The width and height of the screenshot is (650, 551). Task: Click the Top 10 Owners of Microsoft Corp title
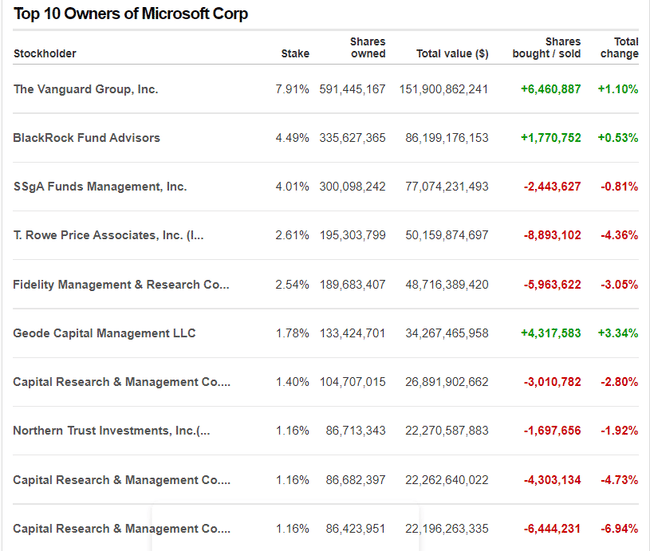tap(131, 15)
